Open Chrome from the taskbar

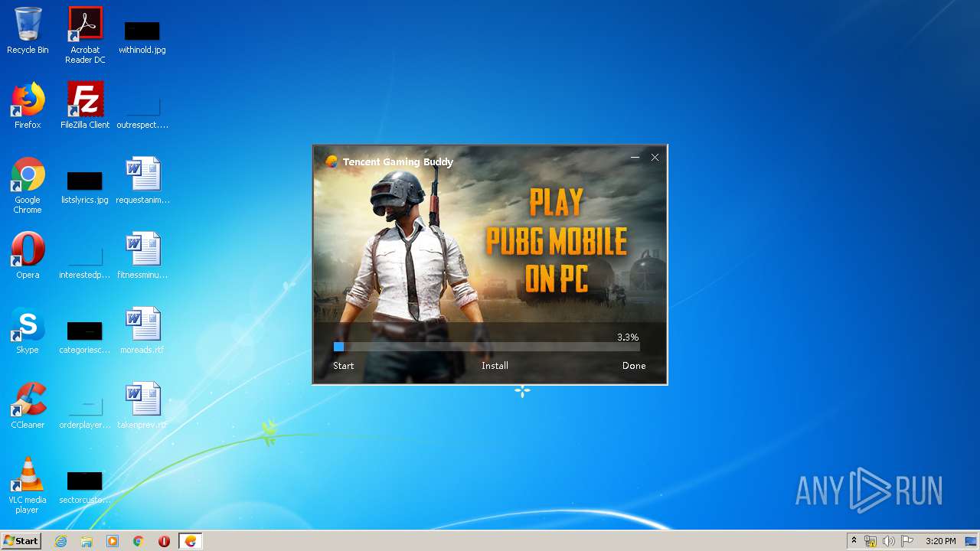[x=139, y=541]
